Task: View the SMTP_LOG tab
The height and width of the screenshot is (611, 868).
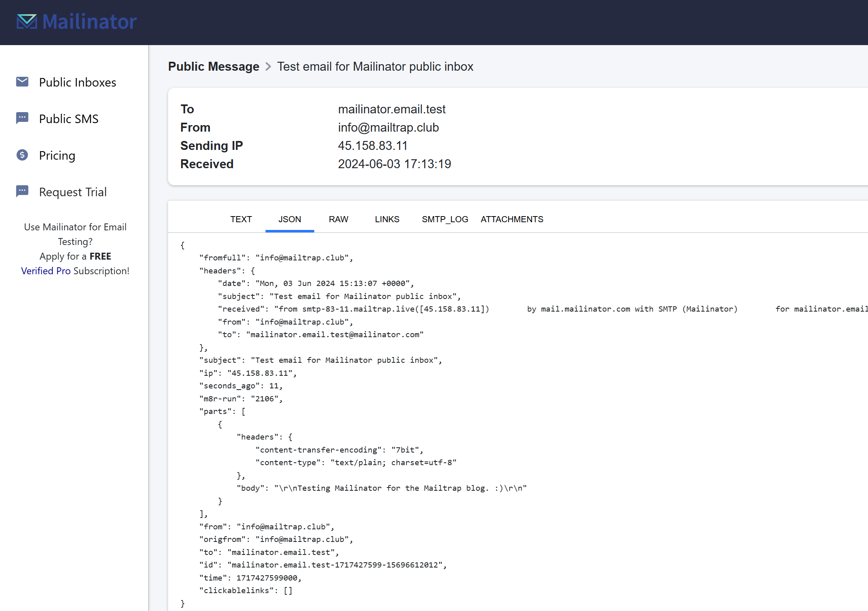Action: pyautogui.click(x=445, y=219)
